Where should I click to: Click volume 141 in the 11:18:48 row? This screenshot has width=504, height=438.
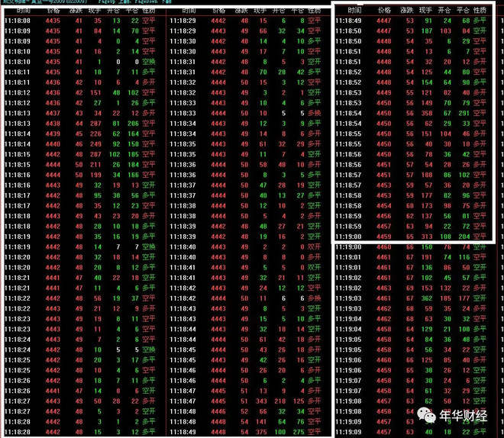click(x=261, y=422)
